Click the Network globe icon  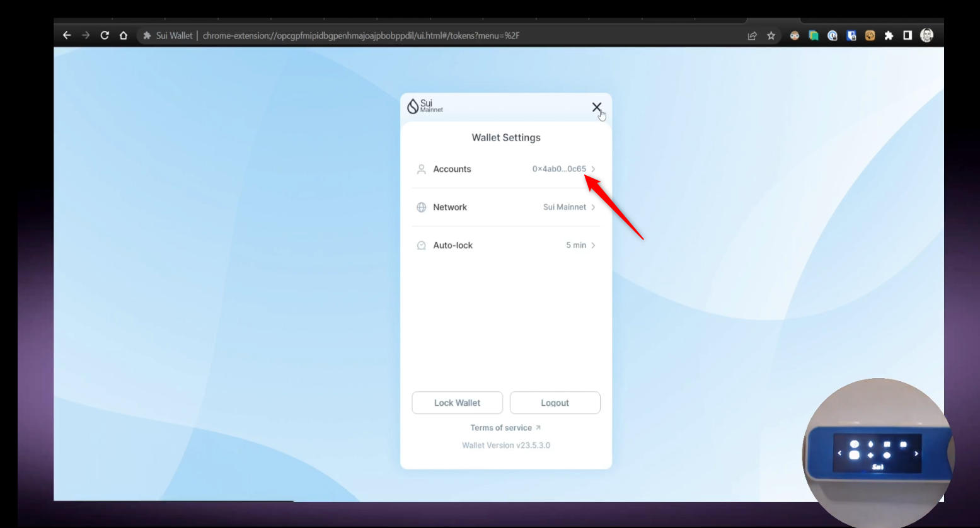(x=422, y=207)
